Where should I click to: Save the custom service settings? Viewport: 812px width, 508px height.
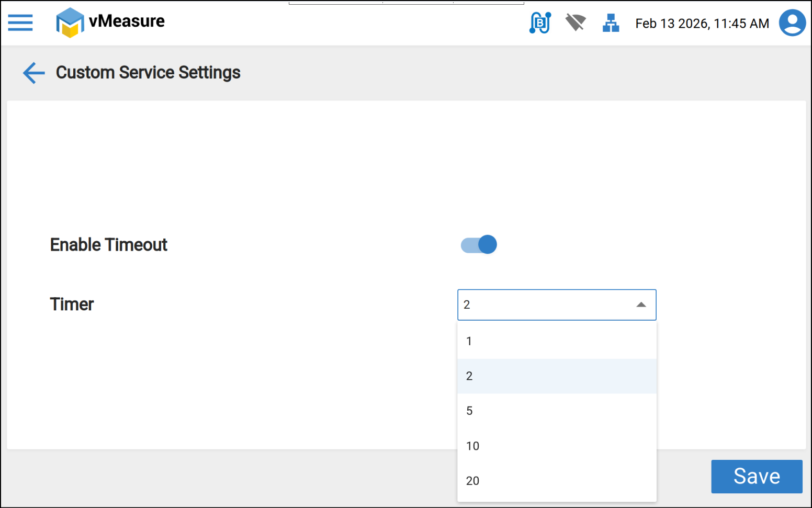[x=756, y=477]
